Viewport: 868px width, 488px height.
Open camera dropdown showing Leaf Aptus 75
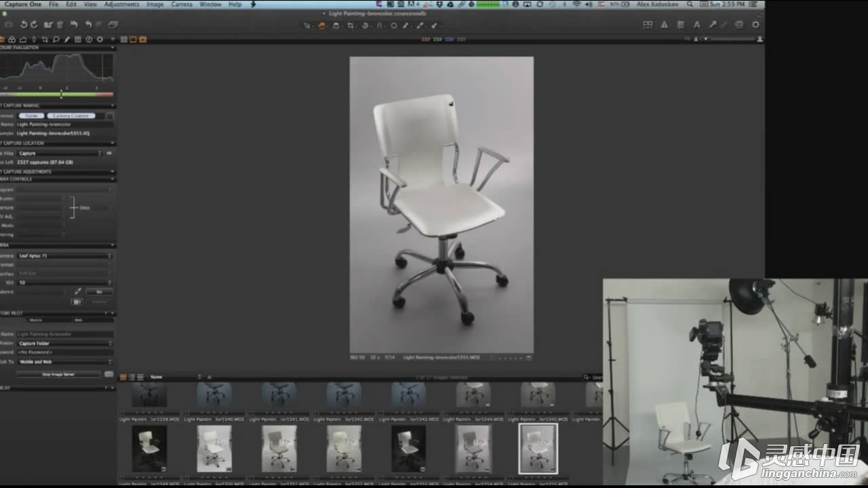(x=64, y=256)
